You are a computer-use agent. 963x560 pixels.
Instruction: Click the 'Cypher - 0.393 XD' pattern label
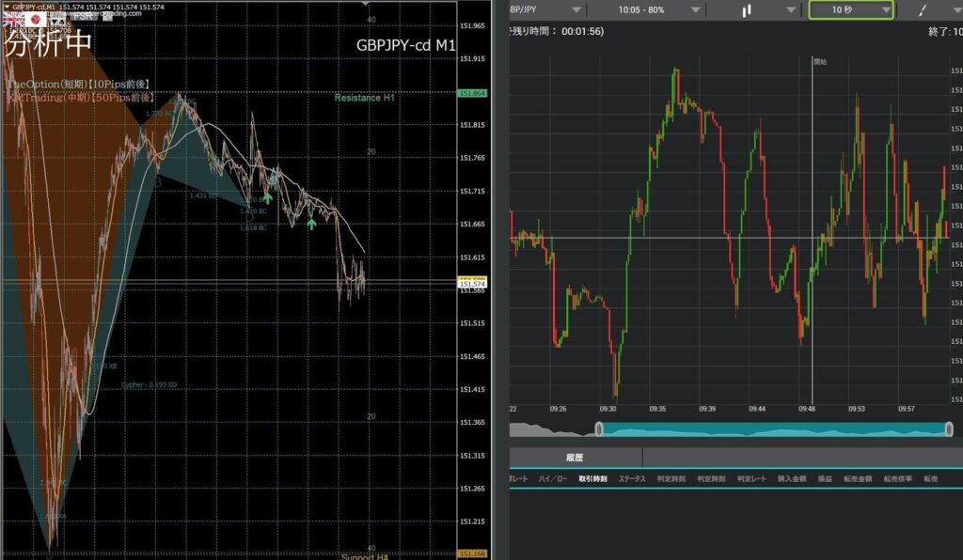click(x=150, y=384)
